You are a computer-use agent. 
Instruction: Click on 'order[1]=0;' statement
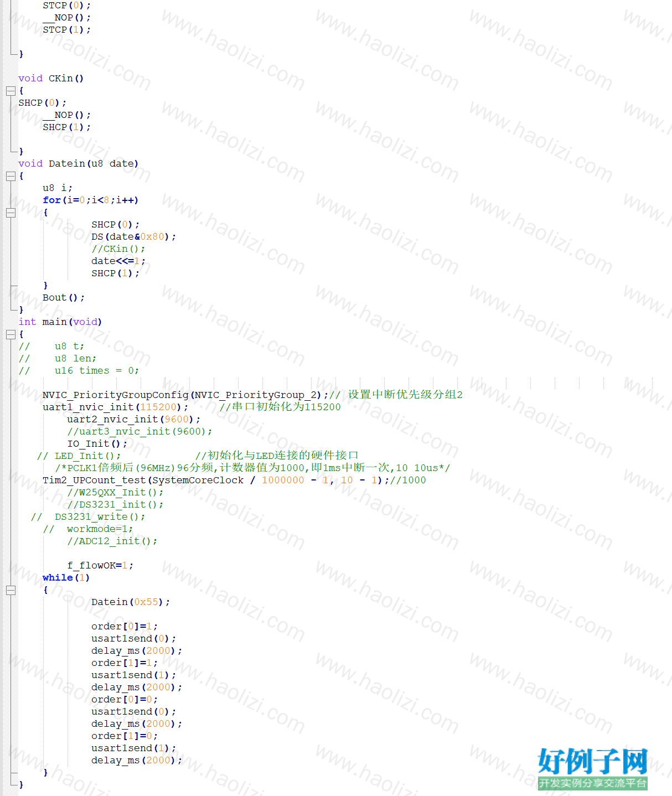pos(125,736)
